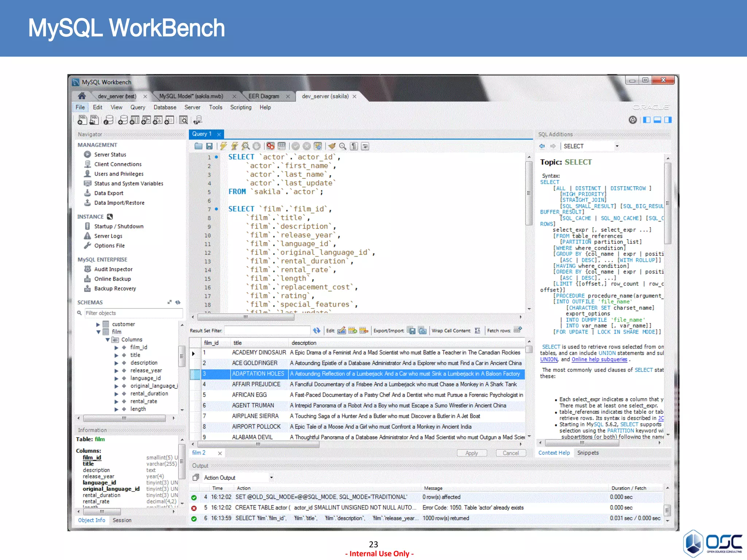This screenshot has width=747, height=560.
Task: Click the Explain query magnifier-bolt icon
Action: (246, 146)
